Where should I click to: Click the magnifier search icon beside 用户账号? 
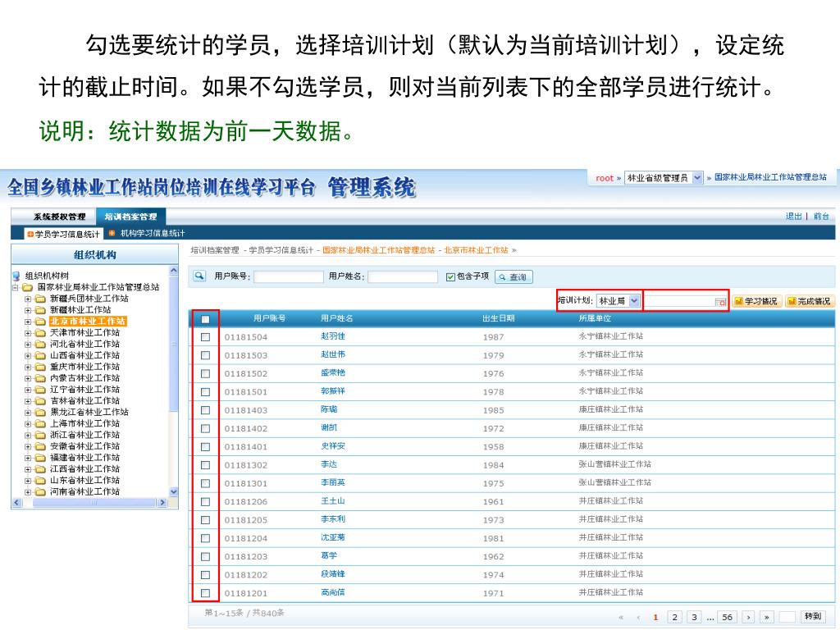[199, 276]
